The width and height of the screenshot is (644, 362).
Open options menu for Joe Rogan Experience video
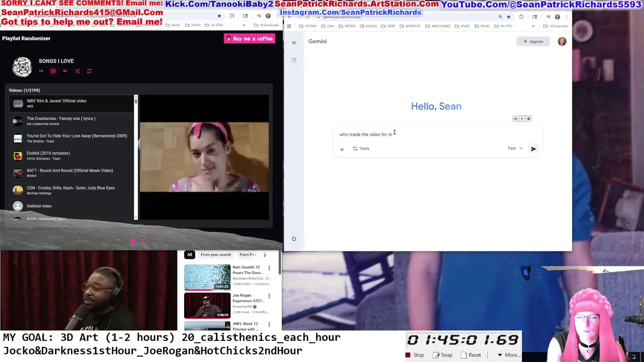point(269,296)
